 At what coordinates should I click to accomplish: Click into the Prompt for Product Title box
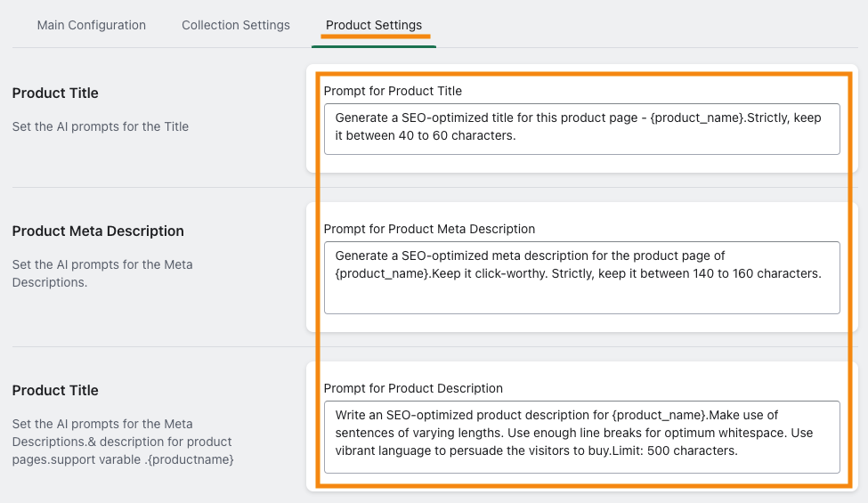582,129
